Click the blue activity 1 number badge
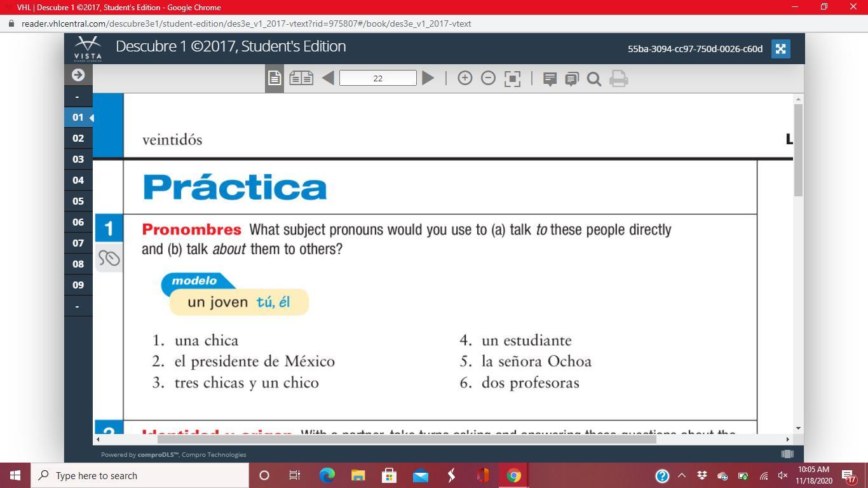The width and height of the screenshot is (868, 488). tap(109, 229)
